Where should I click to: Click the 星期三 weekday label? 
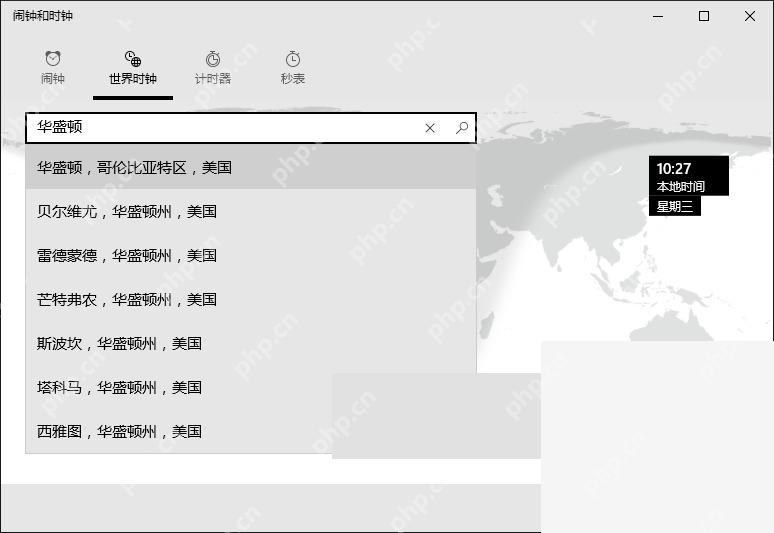(675, 206)
